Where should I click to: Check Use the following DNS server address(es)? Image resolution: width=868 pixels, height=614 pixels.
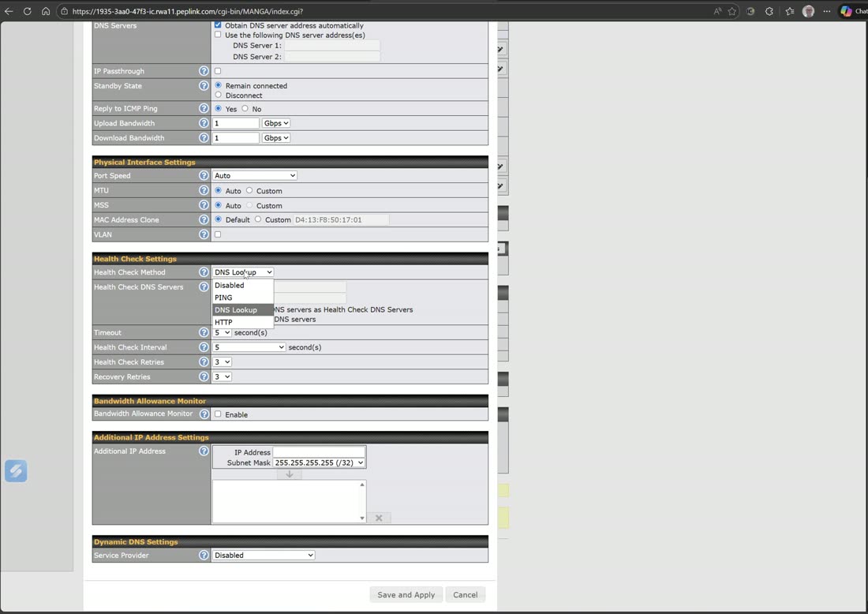[218, 34]
